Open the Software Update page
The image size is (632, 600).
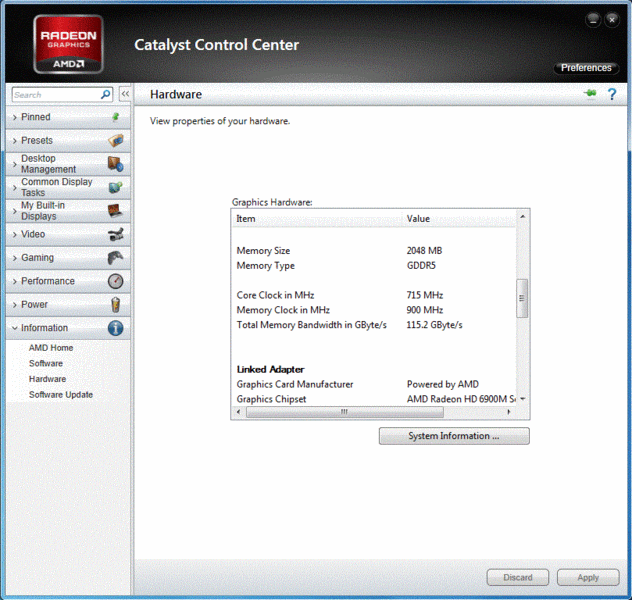click(x=61, y=395)
